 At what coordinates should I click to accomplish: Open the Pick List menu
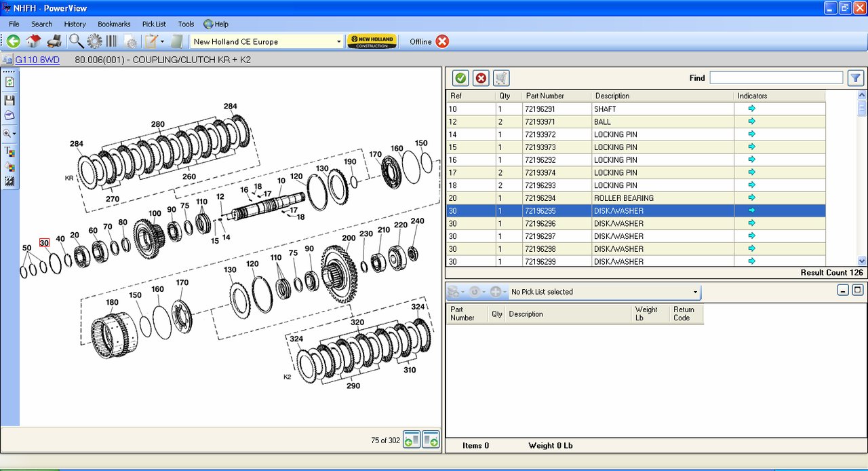(x=154, y=24)
